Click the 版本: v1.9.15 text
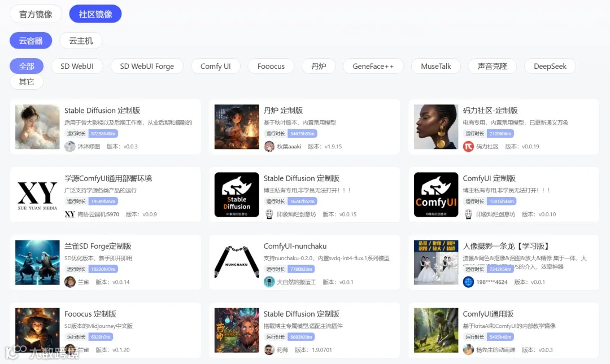 [325, 146]
